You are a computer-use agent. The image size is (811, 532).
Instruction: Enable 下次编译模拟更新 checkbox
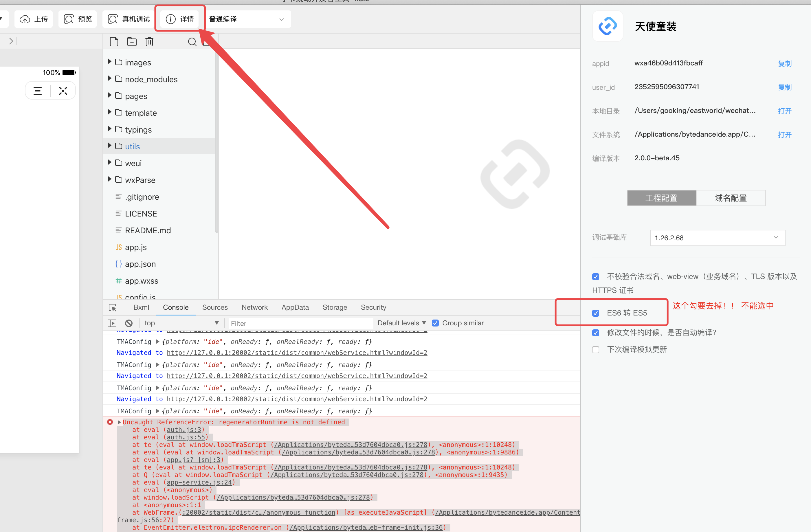tap(596, 350)
